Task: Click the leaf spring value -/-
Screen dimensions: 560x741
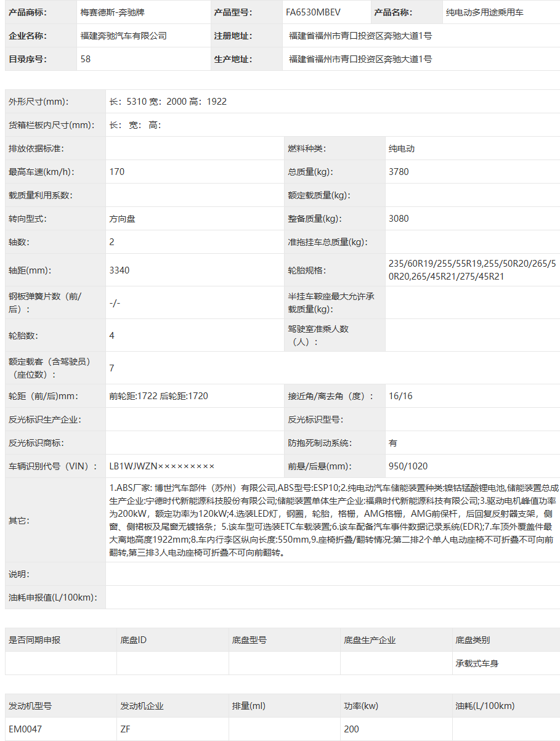Action: 115,302
